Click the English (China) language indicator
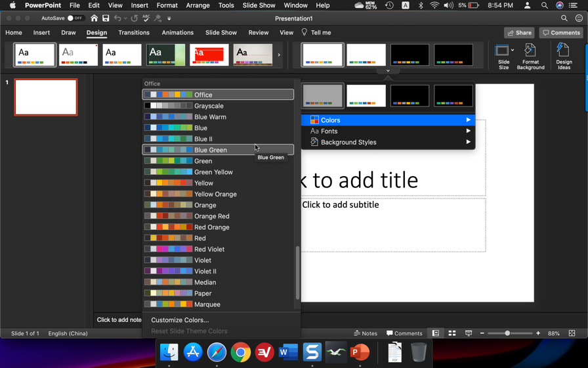The image size is (588, 368). pos(68,333)
